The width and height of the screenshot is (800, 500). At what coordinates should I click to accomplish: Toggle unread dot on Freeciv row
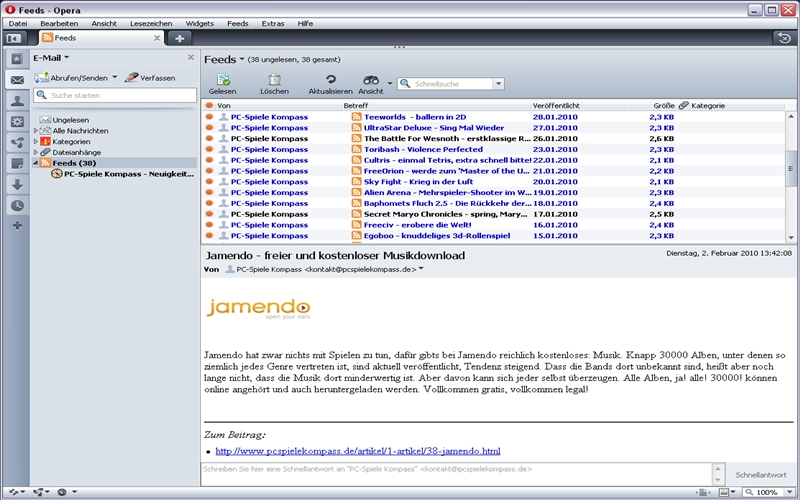(209, 224)
